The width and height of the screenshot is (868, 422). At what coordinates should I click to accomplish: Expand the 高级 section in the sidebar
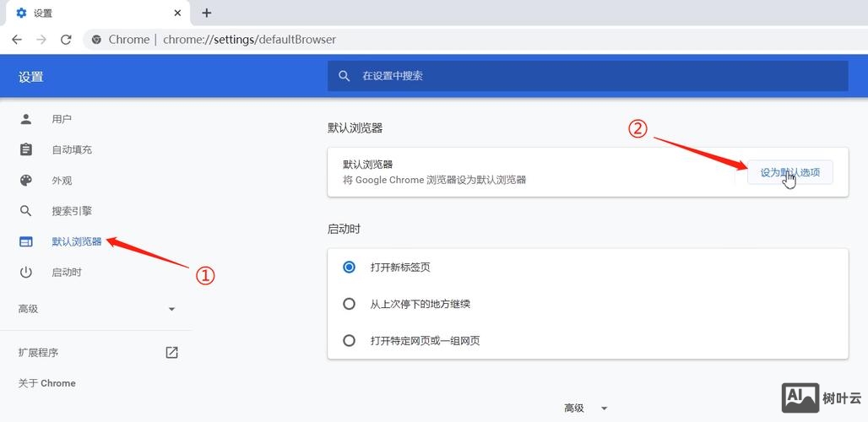95,309
